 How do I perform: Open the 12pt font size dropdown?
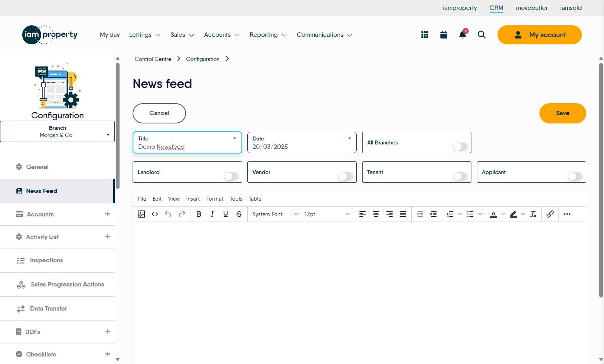(x=327, y=214)
